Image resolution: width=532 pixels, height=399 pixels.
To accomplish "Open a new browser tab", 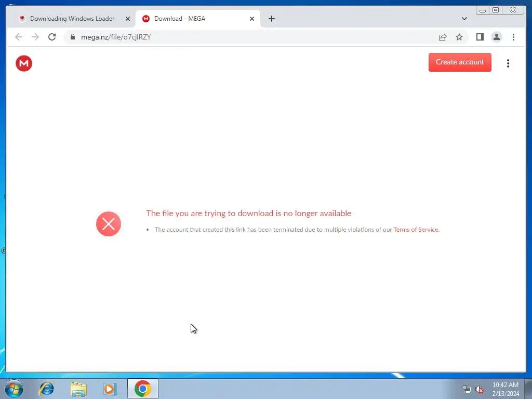I will 271,19.
